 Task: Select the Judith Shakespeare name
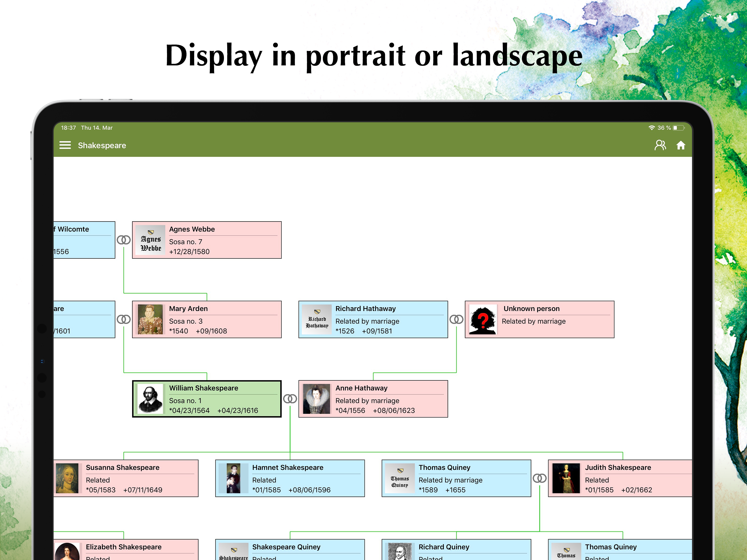coord(618,468)
